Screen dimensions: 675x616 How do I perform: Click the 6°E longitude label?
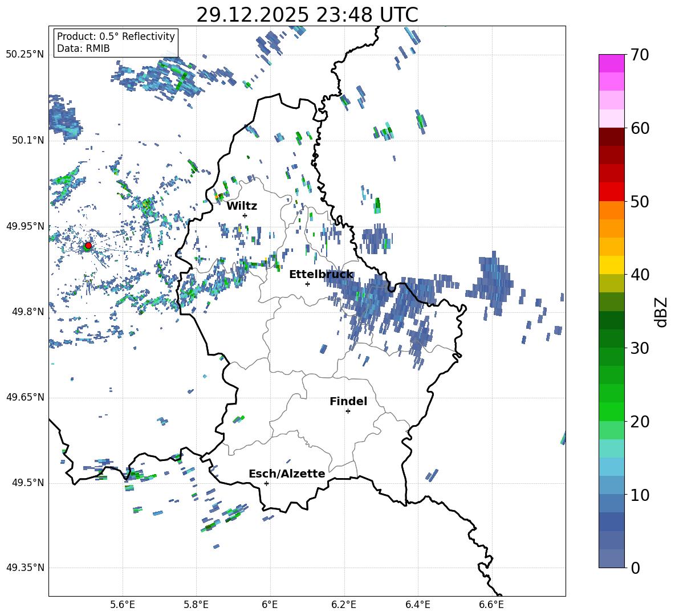pos(270,605)
